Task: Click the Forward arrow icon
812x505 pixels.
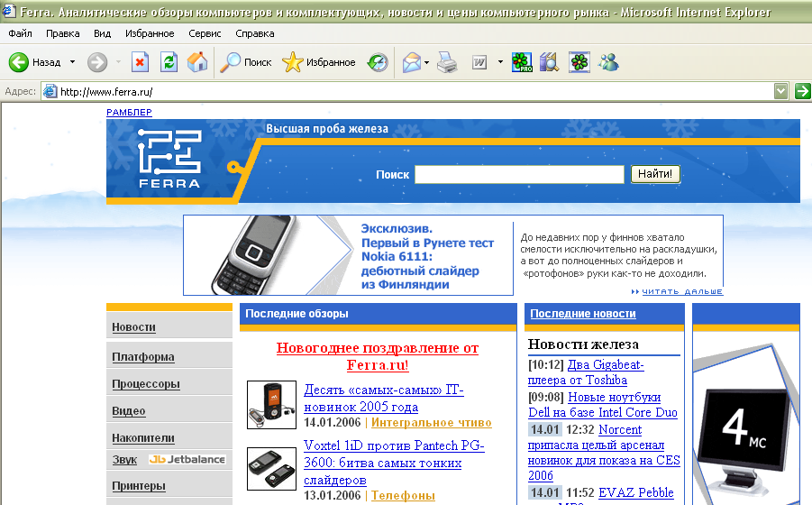Action: (96, 62)
